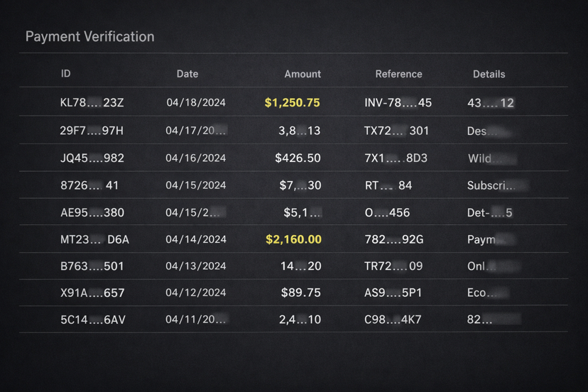
Task: Open the row with ID JQ45....982
Action: [293, 158]
